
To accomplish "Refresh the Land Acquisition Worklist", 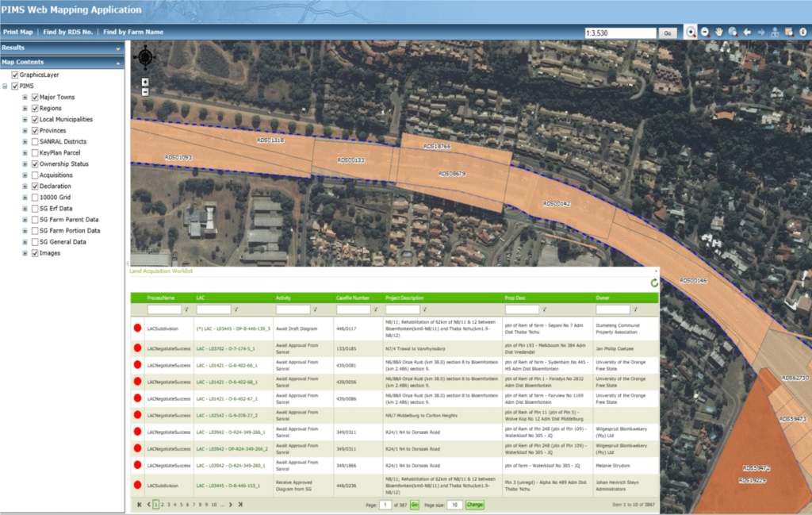I will click(x=654, y=282).
